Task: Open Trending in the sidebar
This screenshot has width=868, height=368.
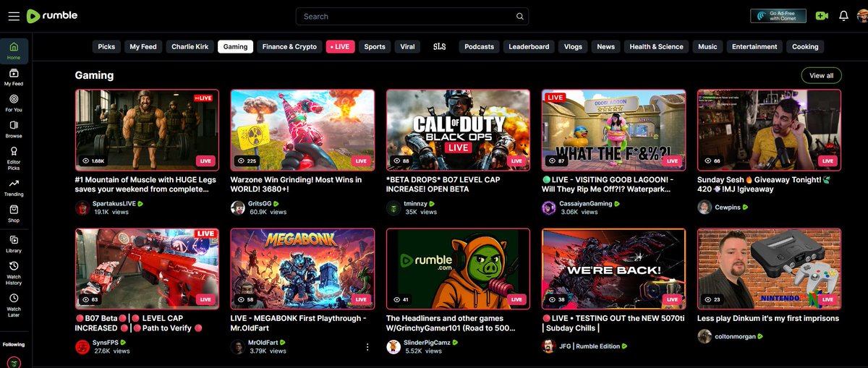Action: tap(14, 187)
